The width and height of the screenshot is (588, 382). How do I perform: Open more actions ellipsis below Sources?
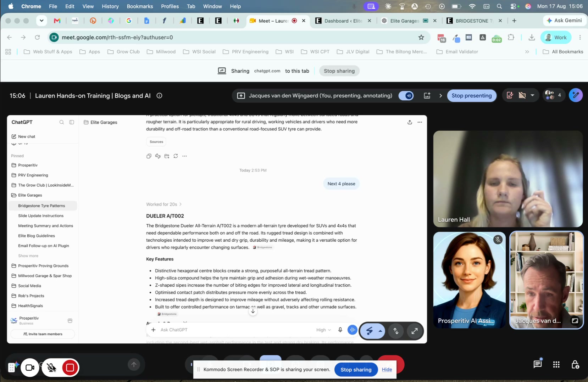(184, 156)
